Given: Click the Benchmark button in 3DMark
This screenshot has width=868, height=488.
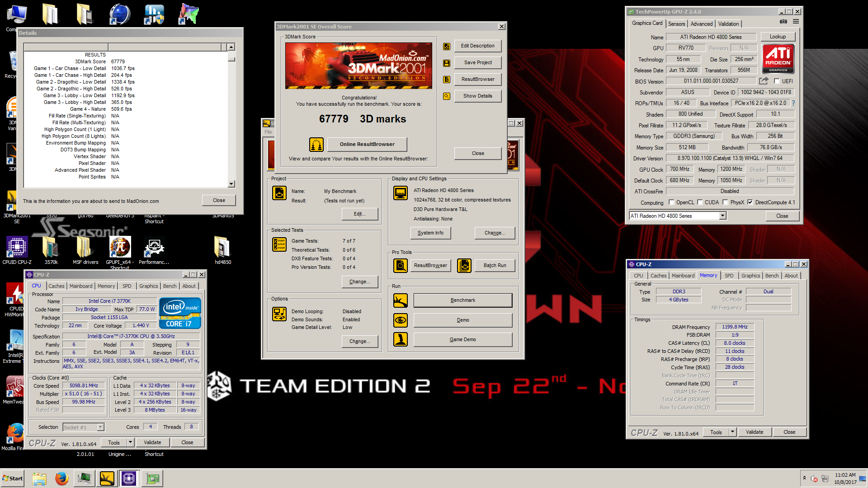Looking at the screenshot, I should click(x=463, y=300).
